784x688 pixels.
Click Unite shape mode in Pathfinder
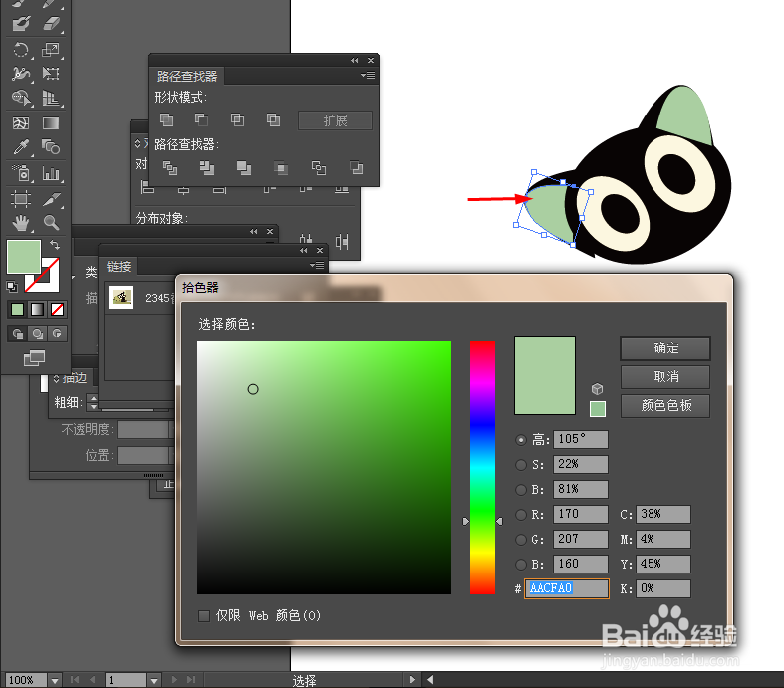tap(166, 119)
